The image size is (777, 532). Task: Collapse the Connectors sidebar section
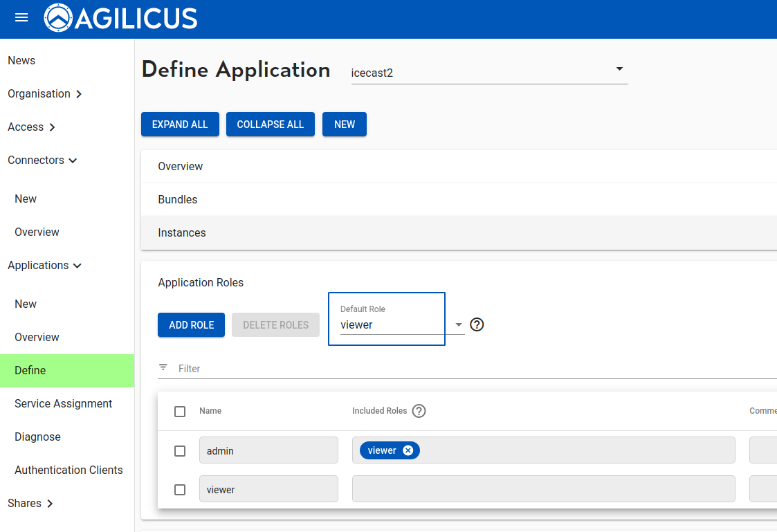pyautogui.click(x=42, y=160)
